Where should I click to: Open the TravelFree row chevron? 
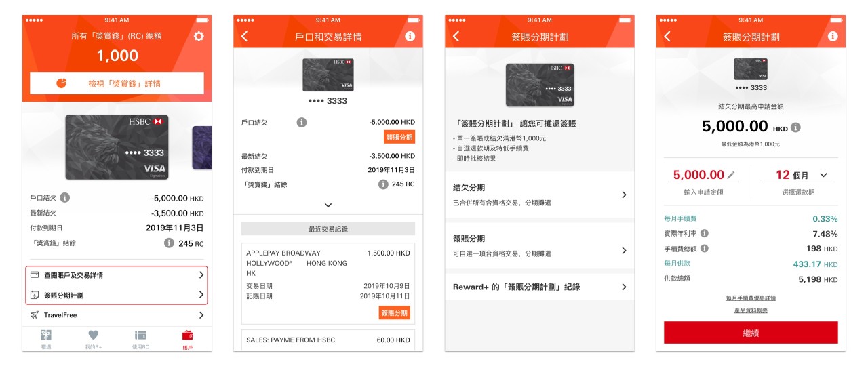pos(201,315)
